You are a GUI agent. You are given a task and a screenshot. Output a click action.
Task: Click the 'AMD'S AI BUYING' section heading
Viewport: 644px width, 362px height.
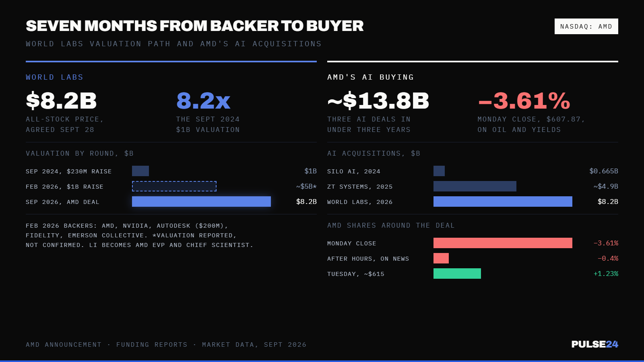click(x=370, y=77)
